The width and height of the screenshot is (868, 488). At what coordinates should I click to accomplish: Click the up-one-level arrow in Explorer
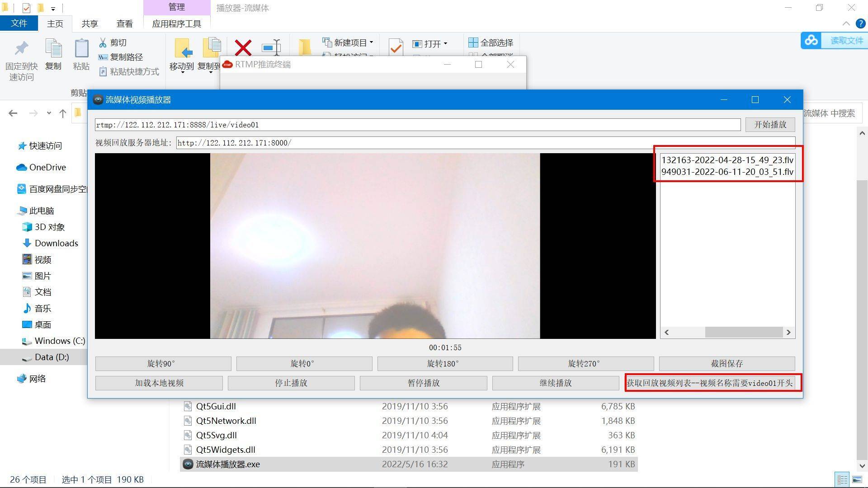pyautogui.click(x=62, y=113)
